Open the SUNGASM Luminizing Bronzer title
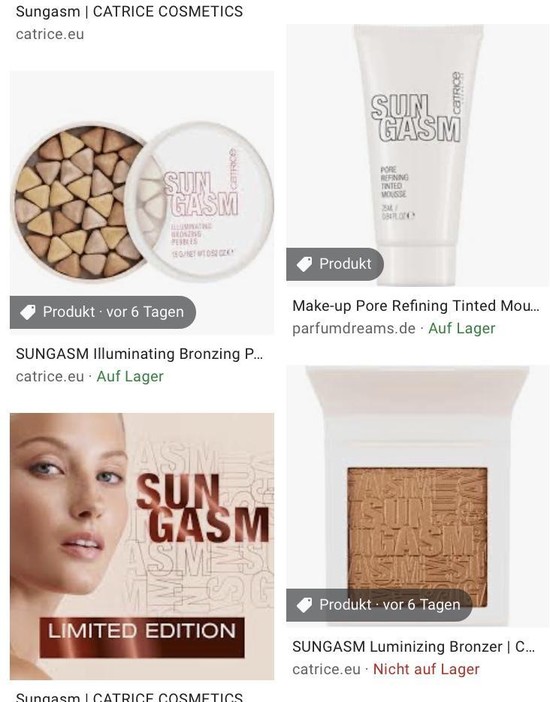This screenshot has width=550, height=702. click(413, 646)
